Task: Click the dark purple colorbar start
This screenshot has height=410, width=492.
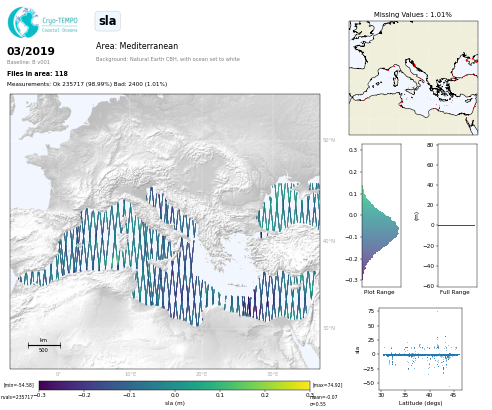Action: (x=43, y=385)
